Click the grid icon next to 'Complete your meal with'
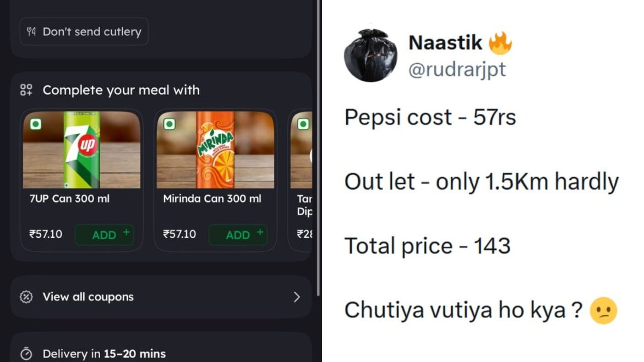The image size is (644, 362). [25, 90]
